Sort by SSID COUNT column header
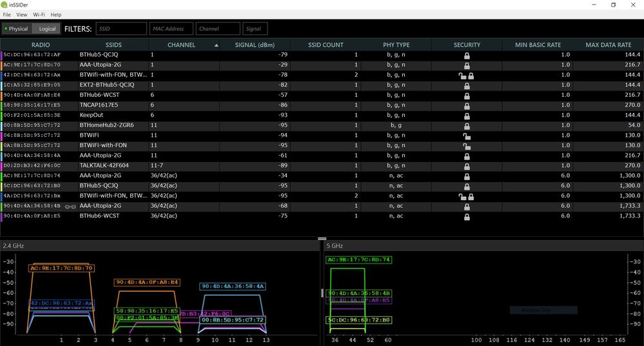Viewport: 644px width, 346px height. tap(326, 45)
